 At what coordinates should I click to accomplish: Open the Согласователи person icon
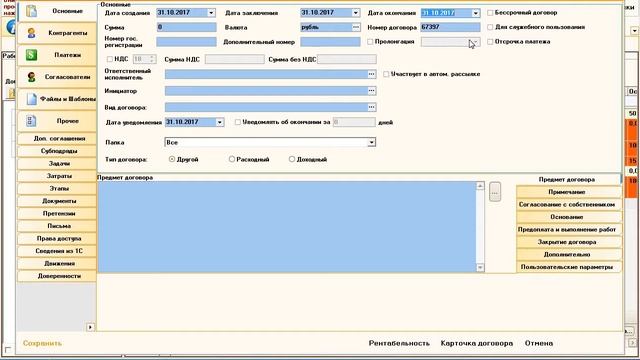point(31,77)
